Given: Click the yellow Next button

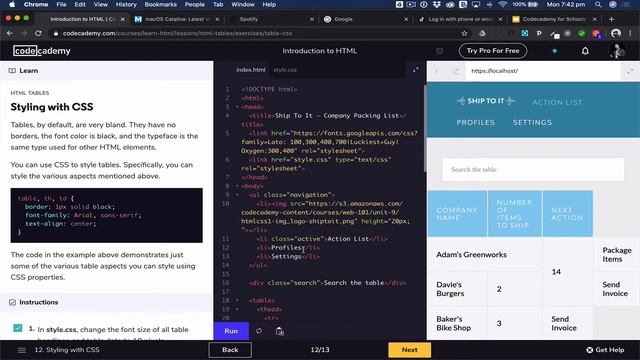Looking at the screenshot, I should pyautogui.click(x=409, y=350).
